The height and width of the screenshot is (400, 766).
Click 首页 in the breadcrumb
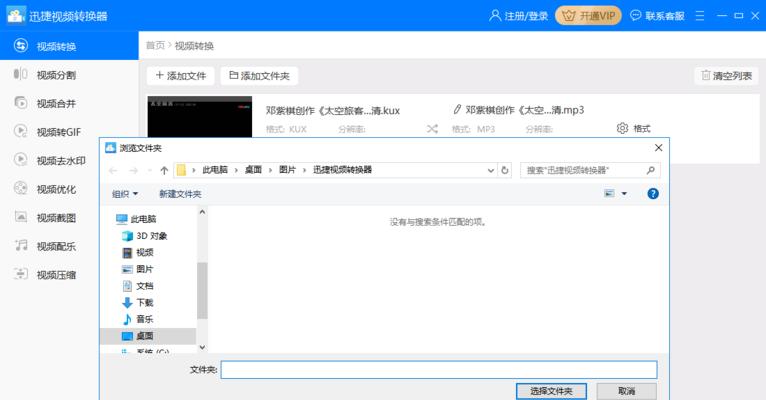155,45
